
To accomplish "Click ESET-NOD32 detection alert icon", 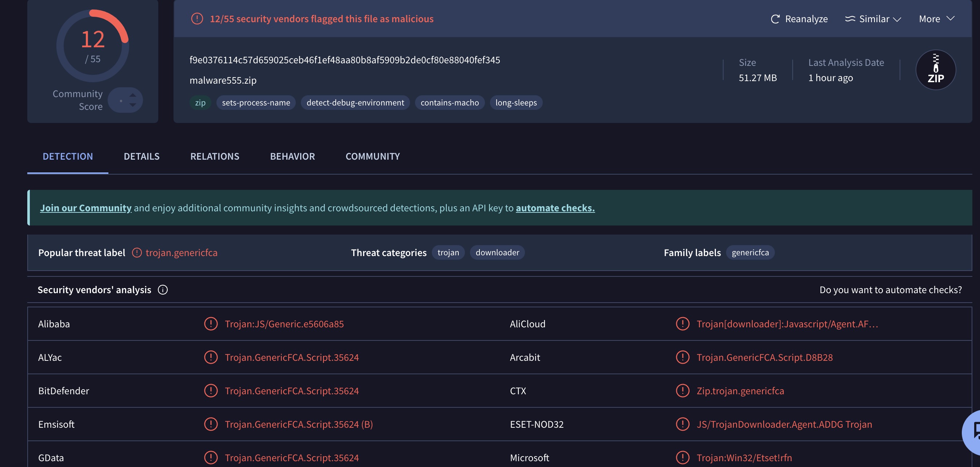I will (x=682, y=424).
